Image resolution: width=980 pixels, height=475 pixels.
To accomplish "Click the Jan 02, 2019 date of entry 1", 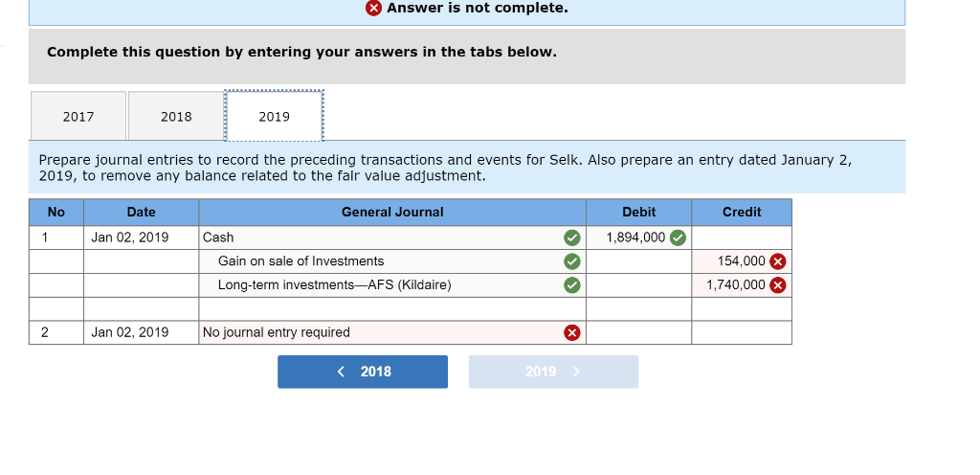I will point(142,237).
